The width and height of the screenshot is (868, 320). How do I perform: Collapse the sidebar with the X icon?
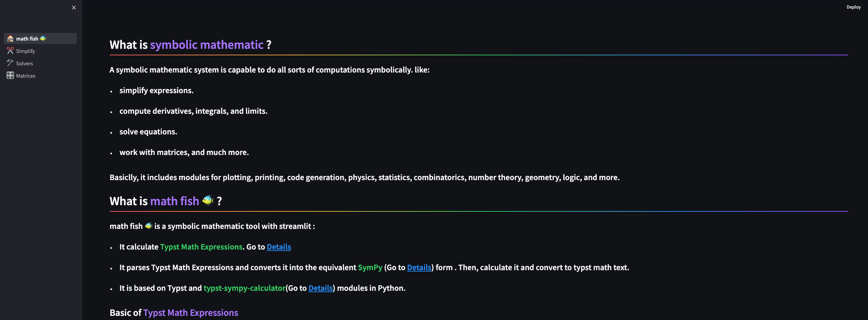[x=74, y=8]
